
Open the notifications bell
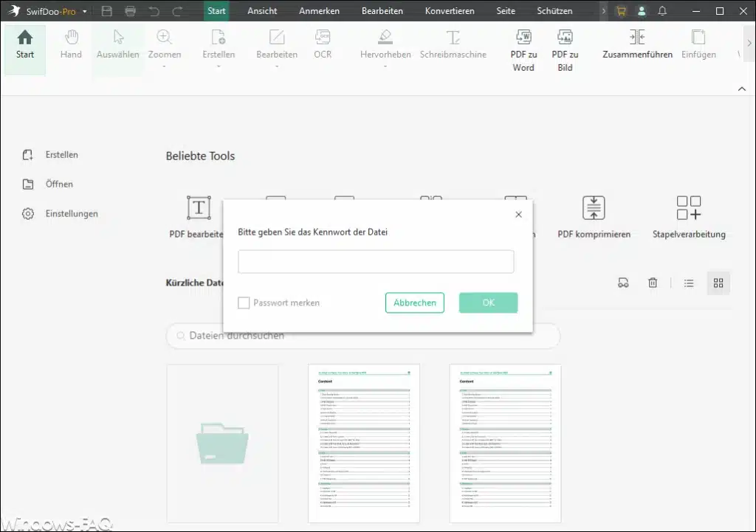click(x=662, y=11)
